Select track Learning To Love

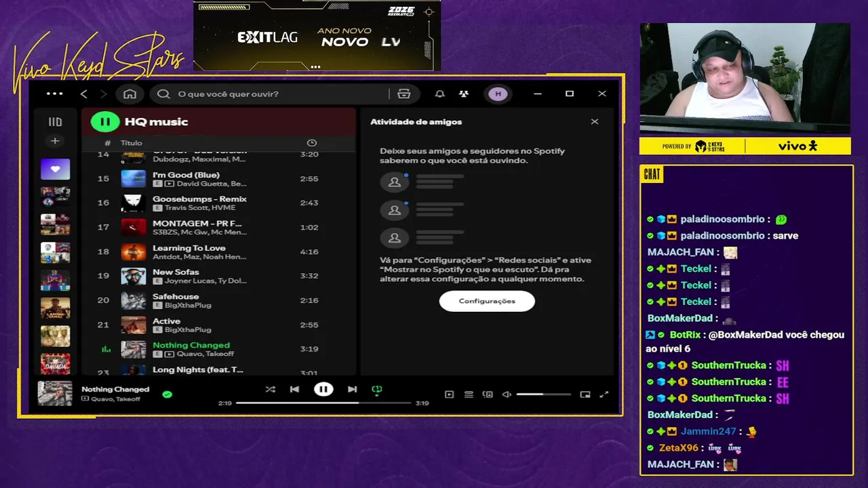pos(218,252)
